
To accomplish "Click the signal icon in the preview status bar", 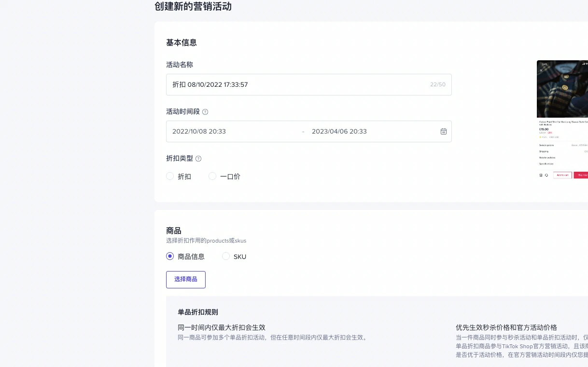I will pyautogui.click(x=583, y=64).
